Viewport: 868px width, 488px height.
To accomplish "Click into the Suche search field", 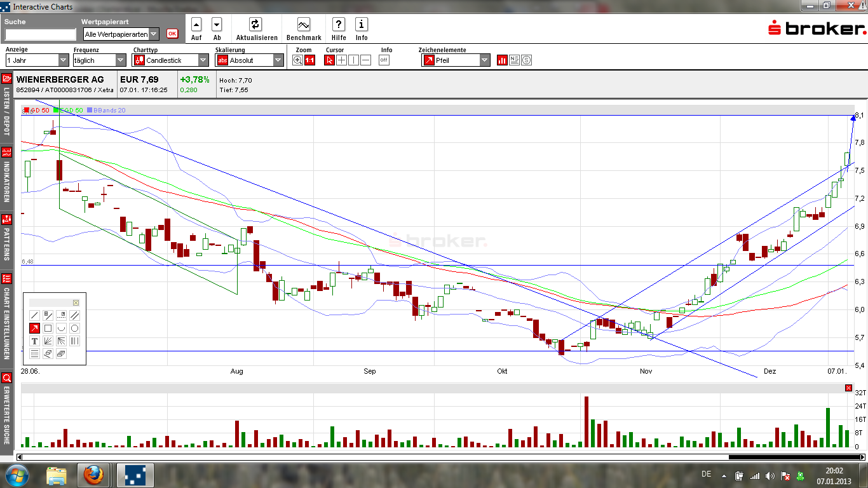I will tap(40, 35).
